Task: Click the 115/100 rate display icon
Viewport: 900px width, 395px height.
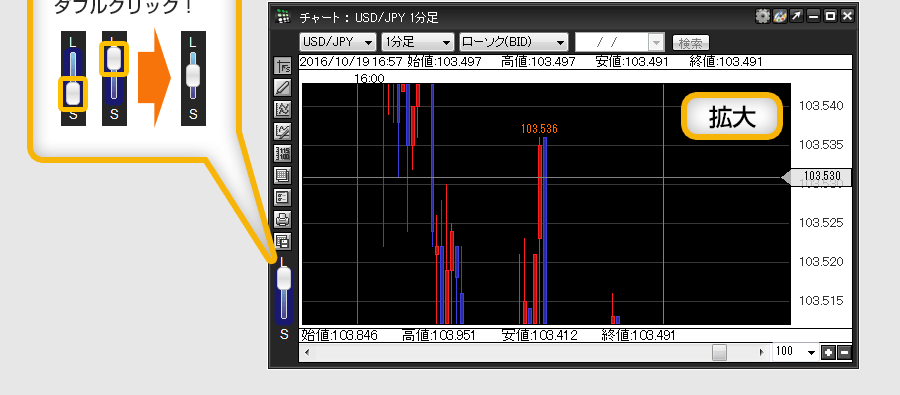Action: tap(283, 153)
